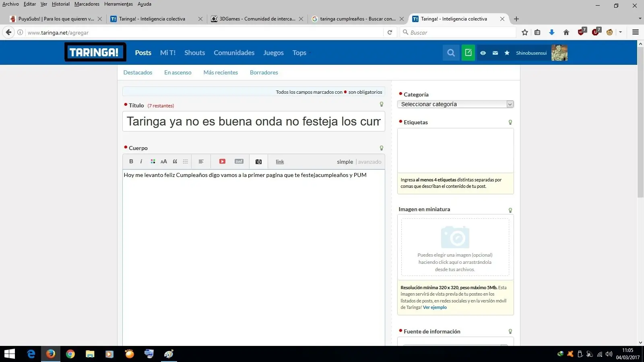Add an image using the camera icon

258,161
